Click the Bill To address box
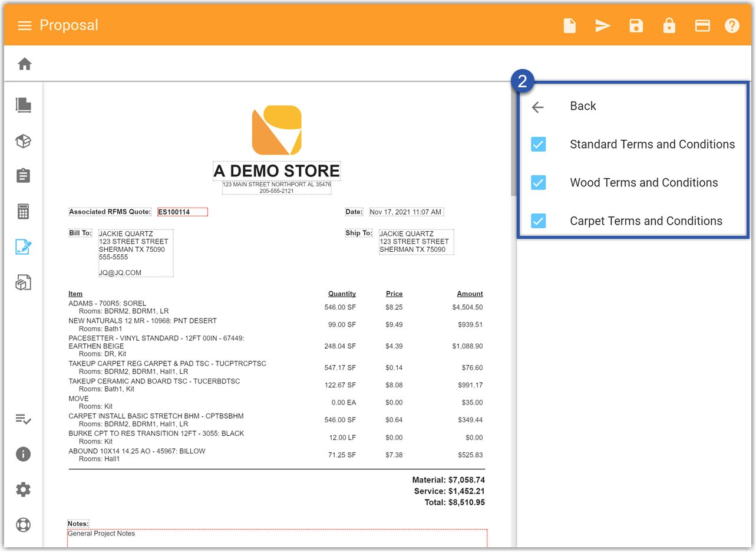This screenshot has width=756, height=552. coord(136,253)
